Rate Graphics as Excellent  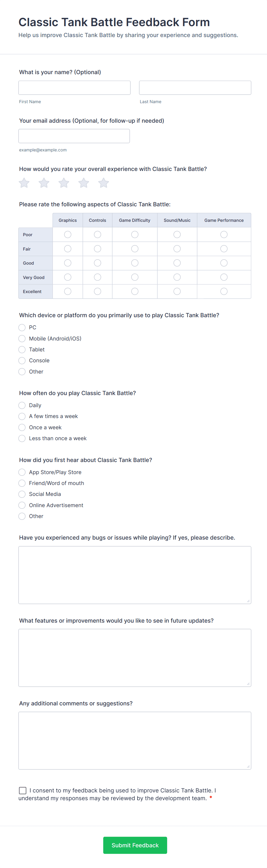(x=68, y=291)
